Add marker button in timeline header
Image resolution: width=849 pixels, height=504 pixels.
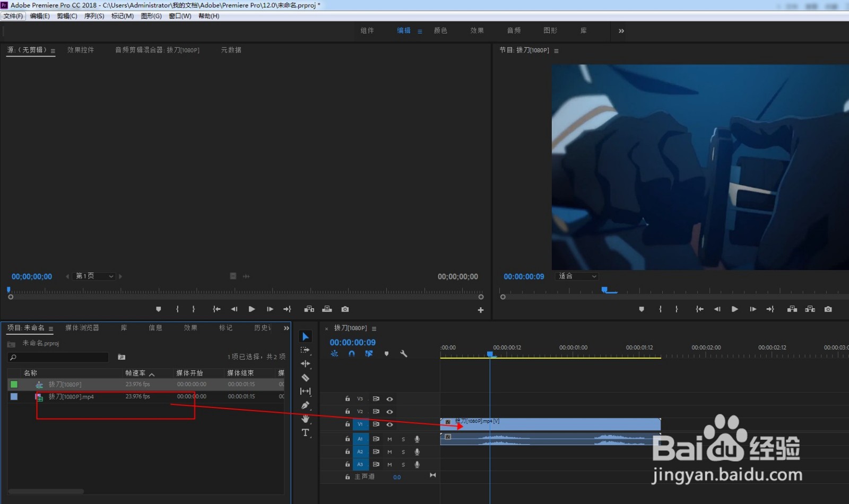coord(386,353)
